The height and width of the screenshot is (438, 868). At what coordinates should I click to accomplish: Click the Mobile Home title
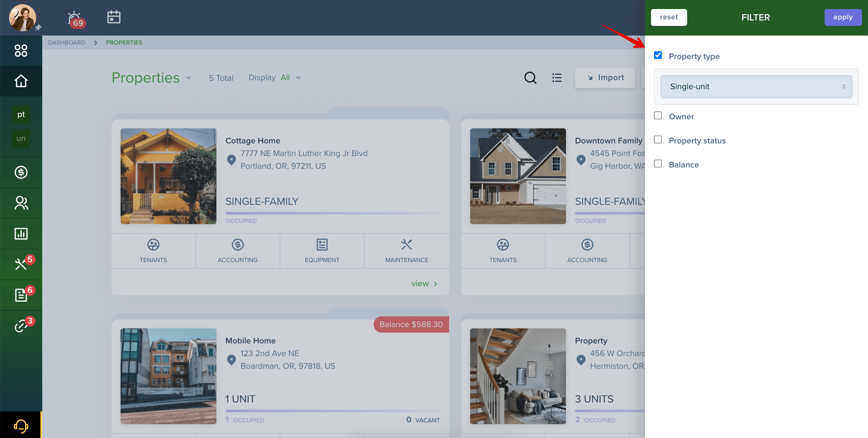(x=250, y=340)
